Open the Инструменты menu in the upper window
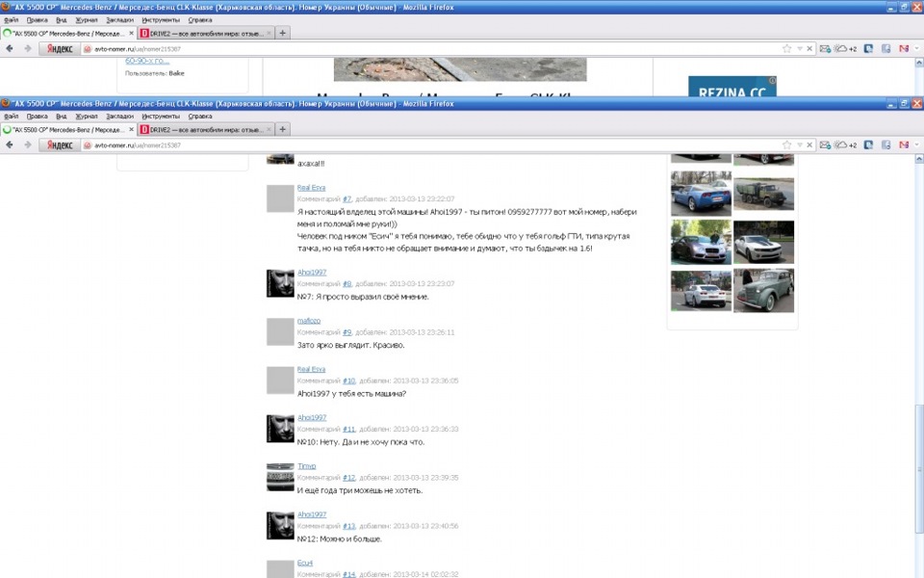 [x=161, y=20]
